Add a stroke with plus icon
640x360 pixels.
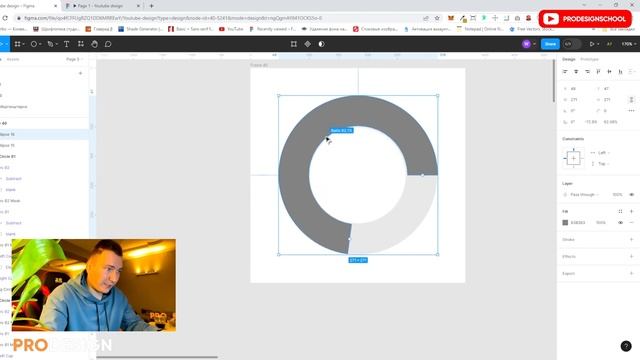coord(631,240)
